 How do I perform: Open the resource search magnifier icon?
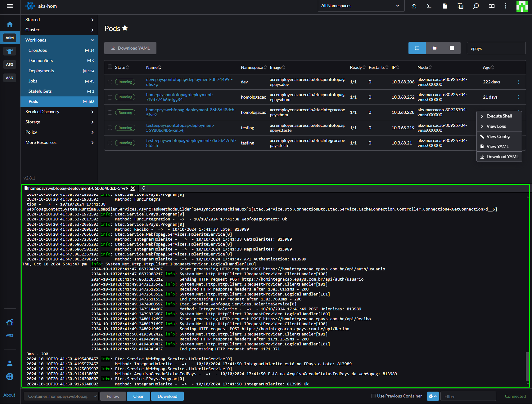(x=476, y=6)
